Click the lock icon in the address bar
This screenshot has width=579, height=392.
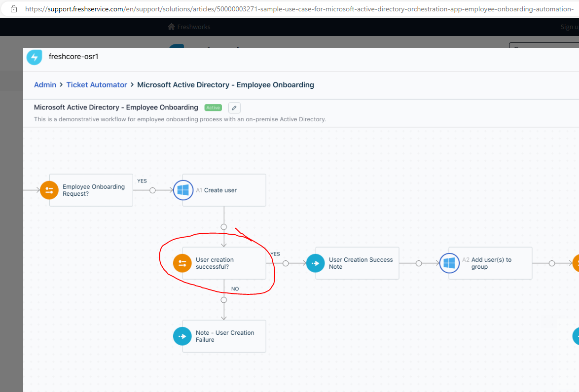point(14,9)
